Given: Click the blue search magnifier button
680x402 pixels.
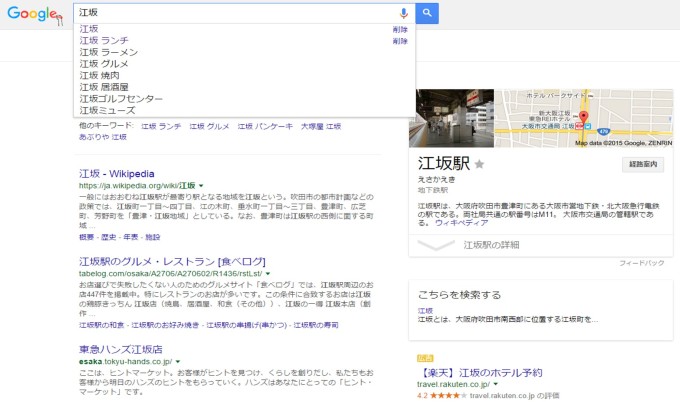Looking at the screenshot, I should 427,13.
